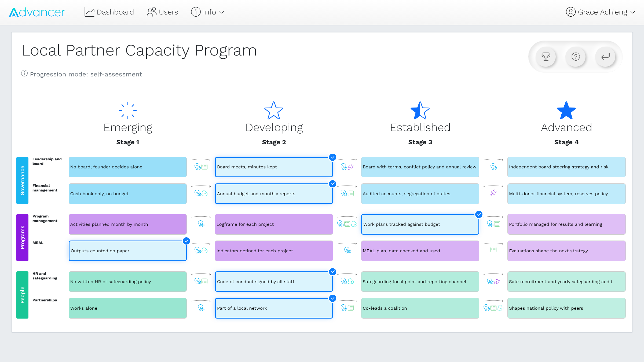Click the info icon beside 'Progression mode'
644x362 pixels.
(x=24, y=73)
